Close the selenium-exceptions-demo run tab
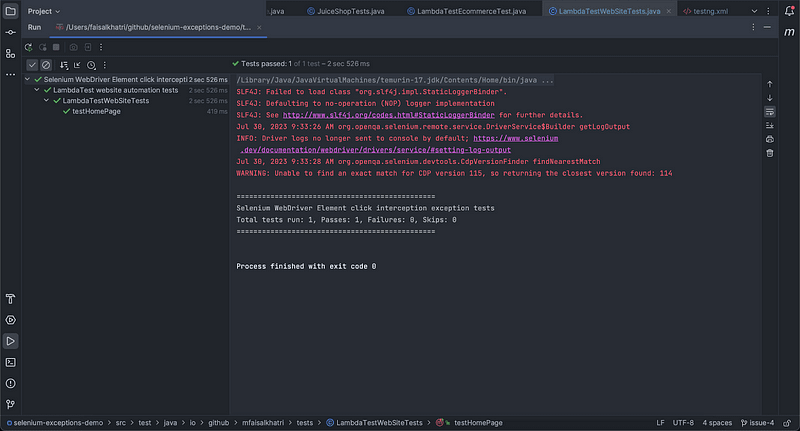 259,28
